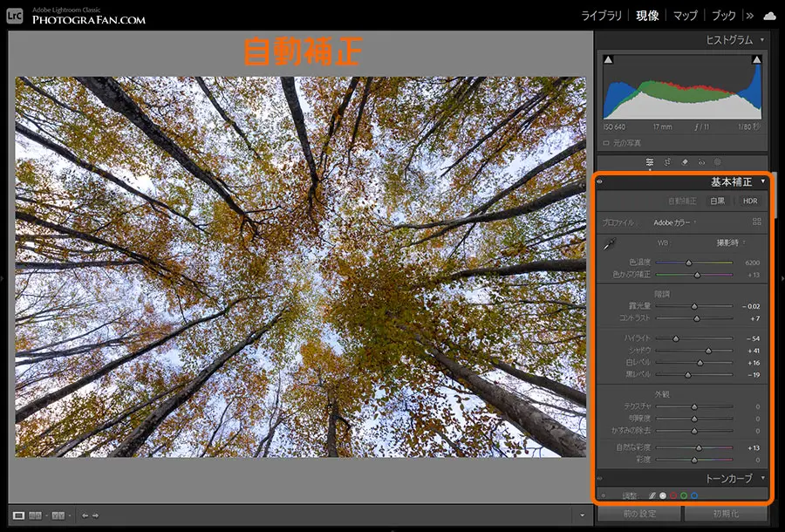This screenshot has height=532, width=785.
Task: Click the 色温度 slider handle
Action: click(x=689, y=263)
